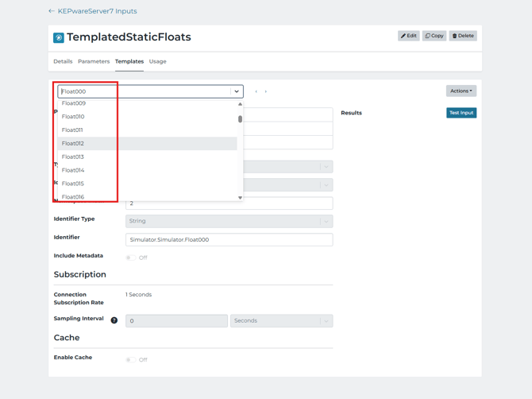
Task: Click the namespace field showing 2
Action: coord(229,205)
